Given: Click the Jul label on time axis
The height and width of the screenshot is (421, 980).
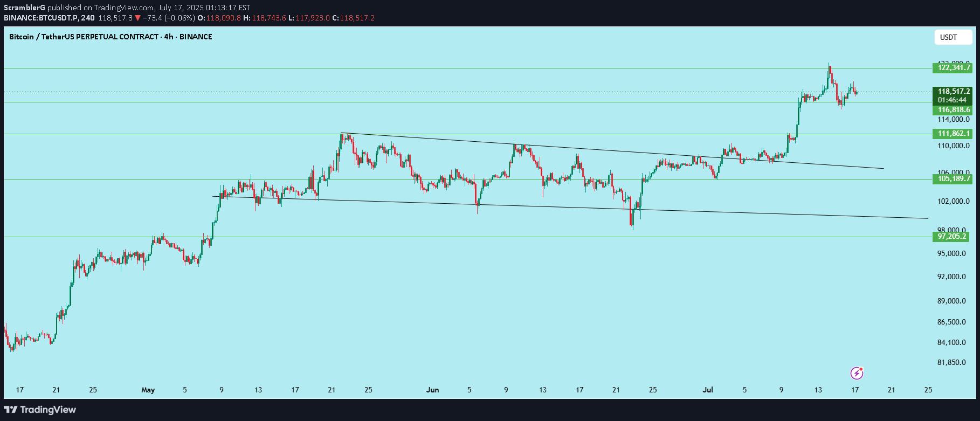Looking at the screenshot, I should pos(708,390).
